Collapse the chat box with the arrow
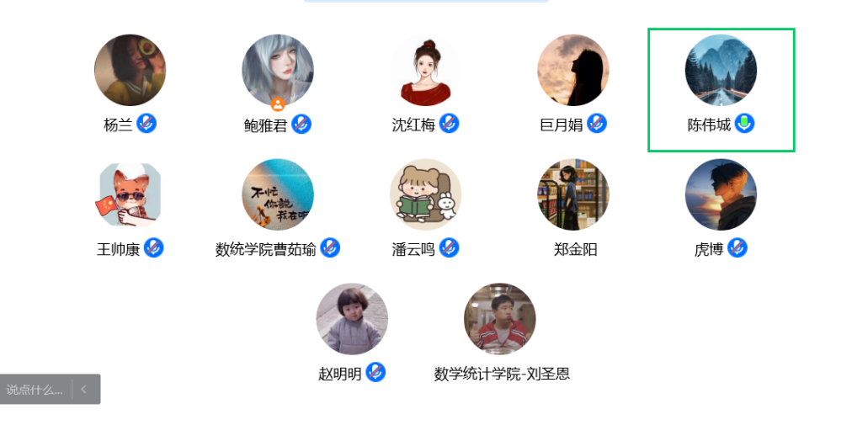 (x=83, y=389)
